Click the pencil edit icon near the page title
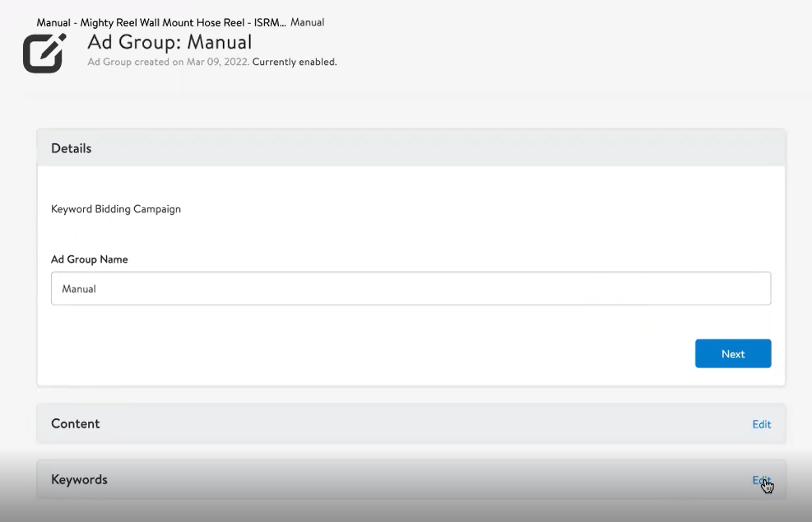Image resolution: width=812 pixels, height=522 pixels. coord(44,53)
